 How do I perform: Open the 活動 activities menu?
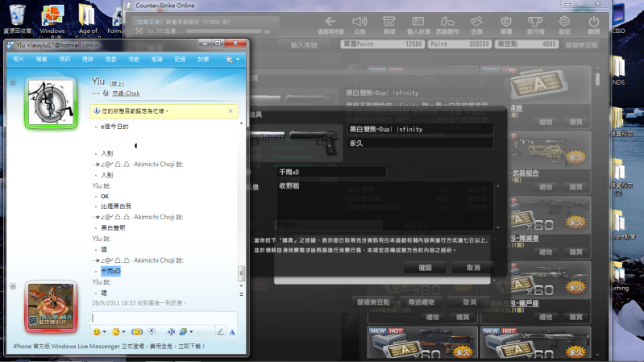134,60
